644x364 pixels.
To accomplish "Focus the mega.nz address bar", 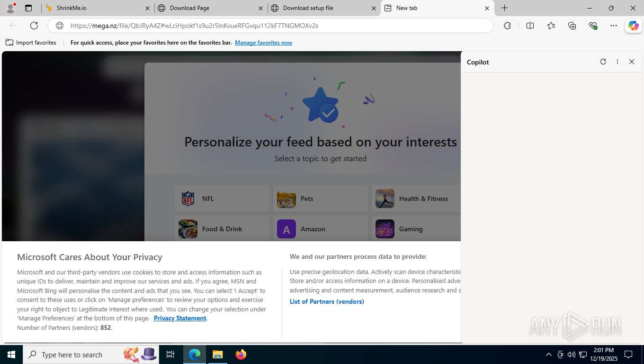I will click(x=270, y=26).
